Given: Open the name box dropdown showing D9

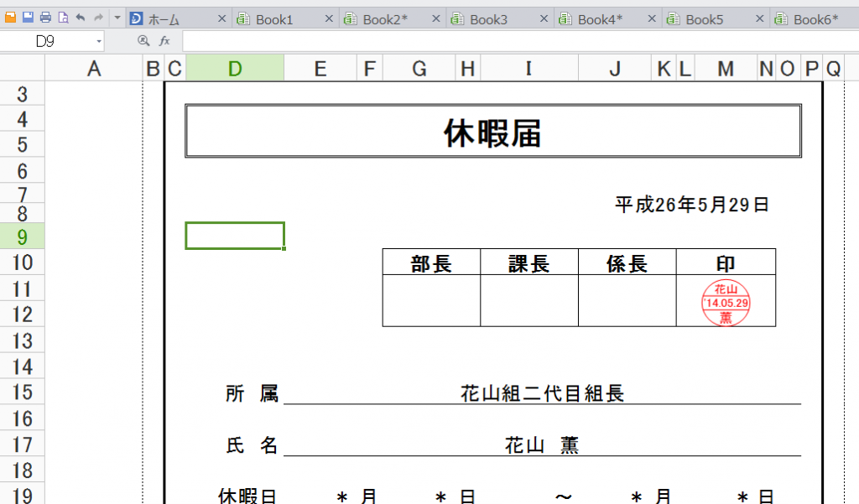Looking at the screenshot, I should click(98, 39).
